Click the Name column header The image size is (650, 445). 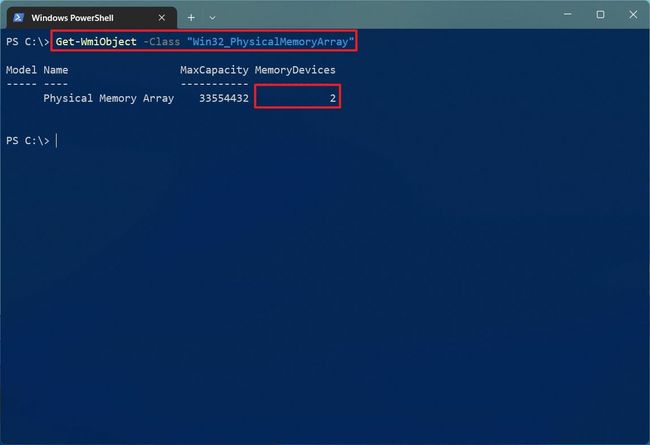tap(56, 70)
